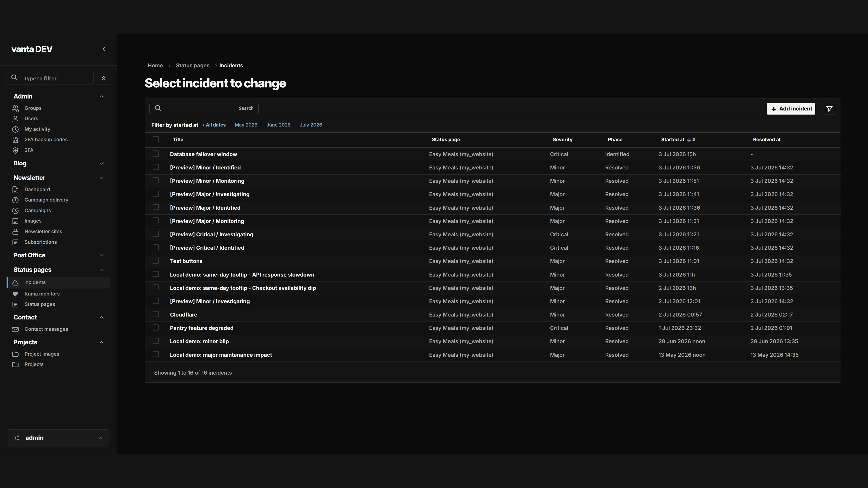Check the Database failover window row
The image size is (868, 488).
coord(156,154)
